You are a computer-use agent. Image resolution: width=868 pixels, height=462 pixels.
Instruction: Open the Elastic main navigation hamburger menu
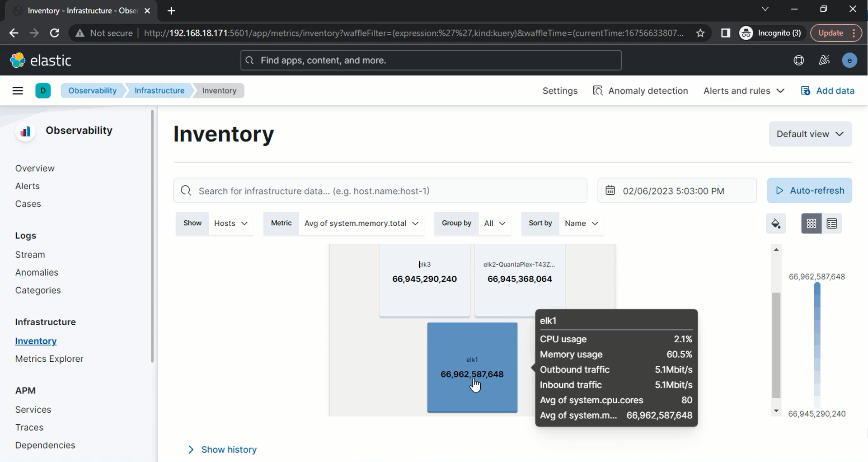pyautogui.click(x=18, y=90)
